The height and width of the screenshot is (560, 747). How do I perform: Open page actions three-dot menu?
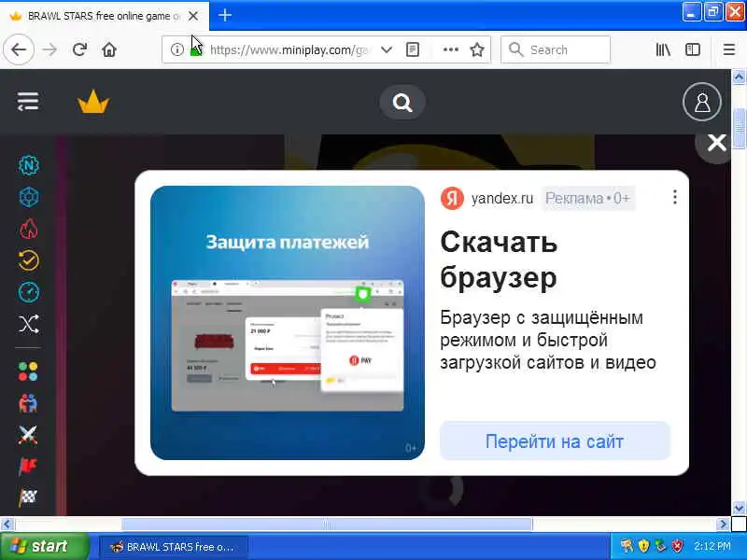coord(450,49)
